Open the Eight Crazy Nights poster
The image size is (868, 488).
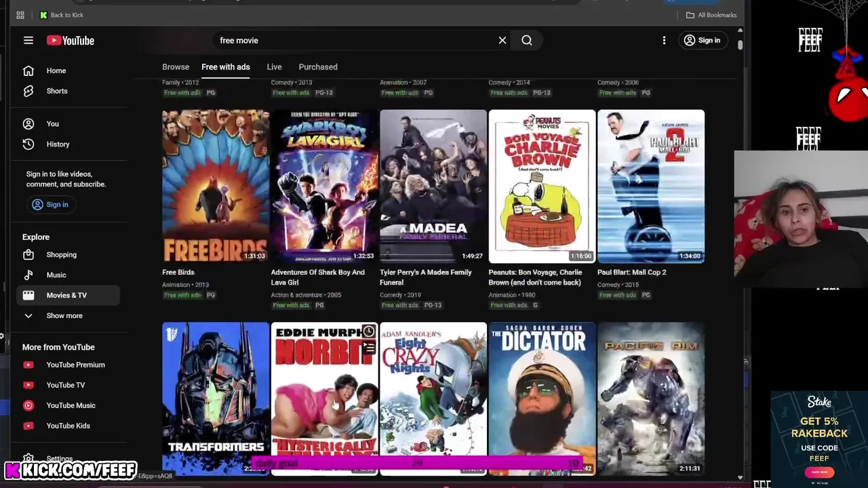pos(433,399)
